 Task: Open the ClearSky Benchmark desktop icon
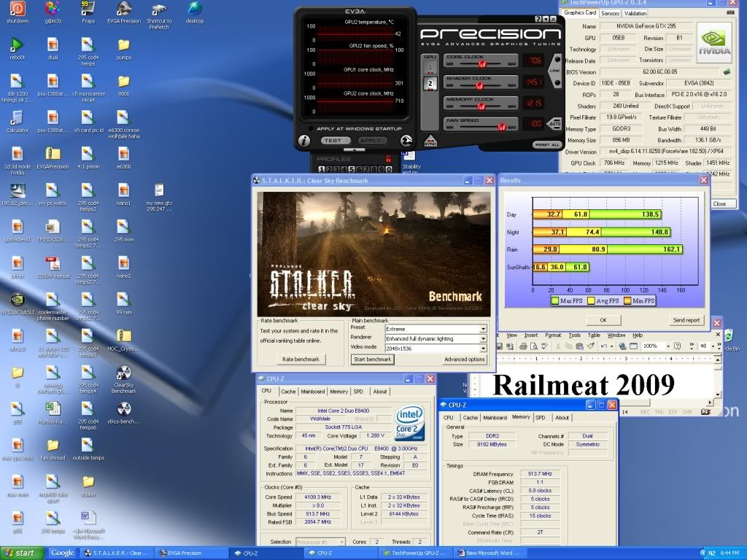124,379
